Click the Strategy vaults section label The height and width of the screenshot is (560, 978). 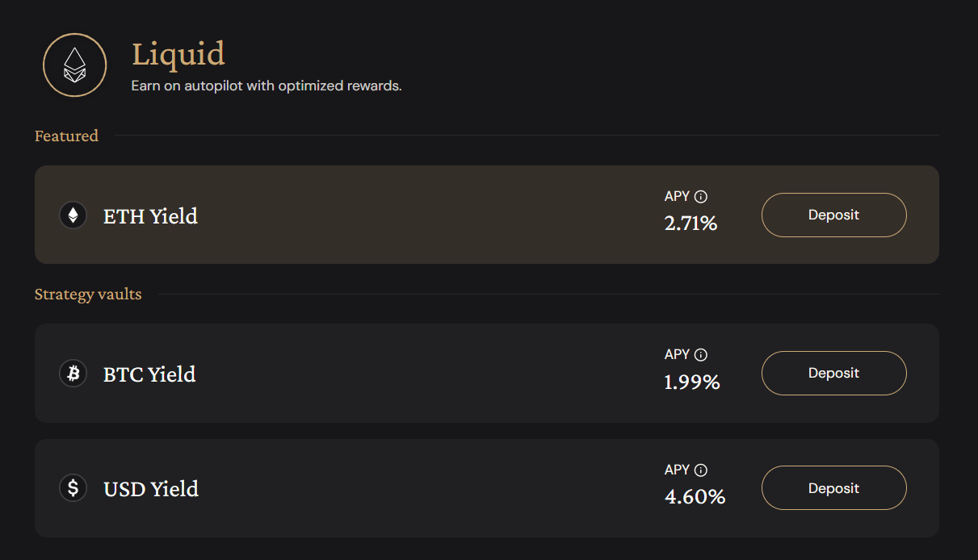[x=88, y=295]
